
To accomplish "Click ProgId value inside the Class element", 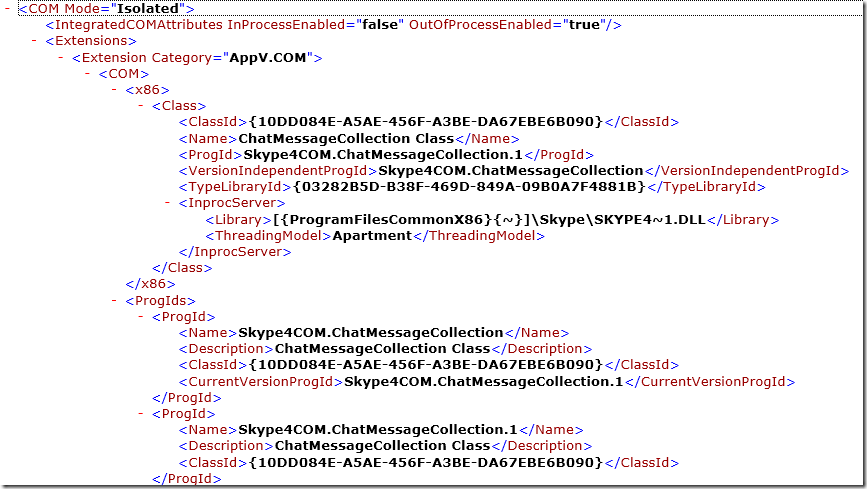I will tap(383, 154).
